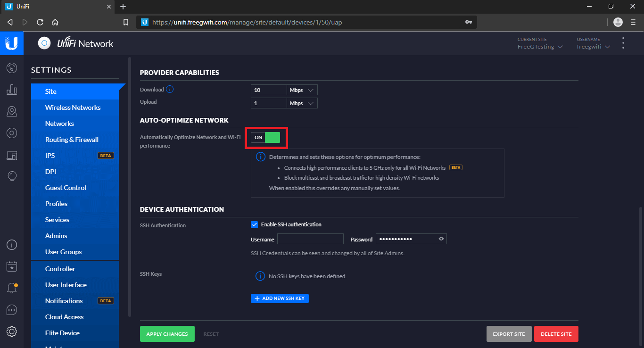Click Add New SSH Key button
Screen dimensions: 644x348
(280, 298)
